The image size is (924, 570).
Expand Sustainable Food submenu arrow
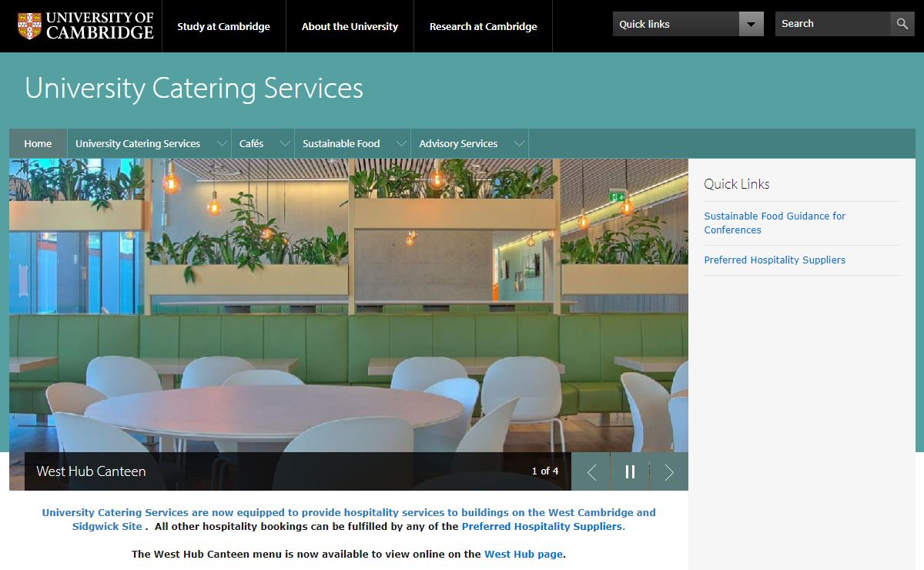[x=401, y=143]
